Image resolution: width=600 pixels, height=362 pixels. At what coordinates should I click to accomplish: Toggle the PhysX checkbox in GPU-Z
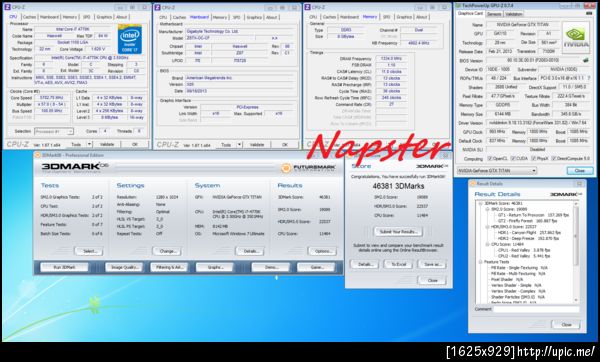(534, 158)
